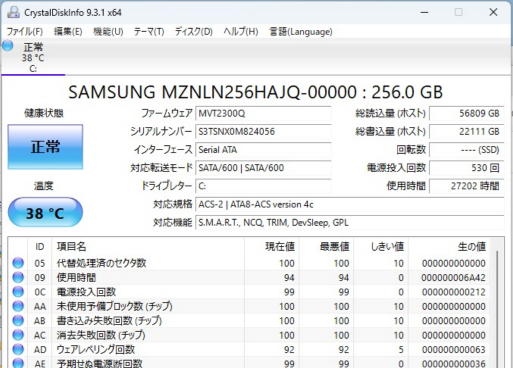This screenshot has width=513, height=368.
Task: Select the 未使用予備ブロック数 (チップ) row
Action: (250, 306)
